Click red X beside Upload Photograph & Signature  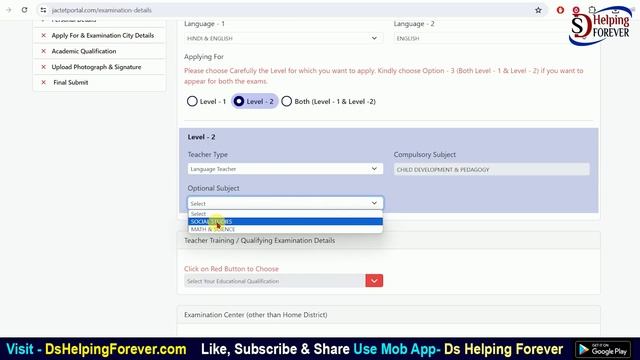click(44, 67)
